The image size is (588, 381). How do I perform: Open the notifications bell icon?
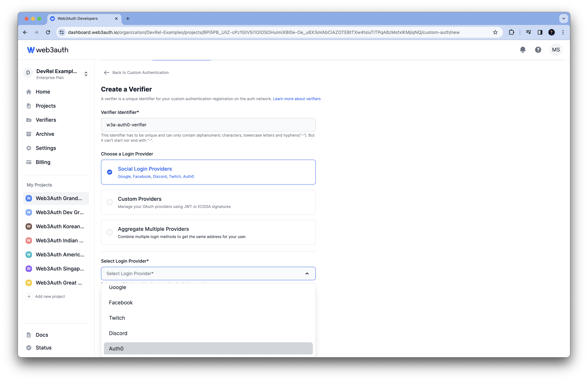(x=522, y=50)
